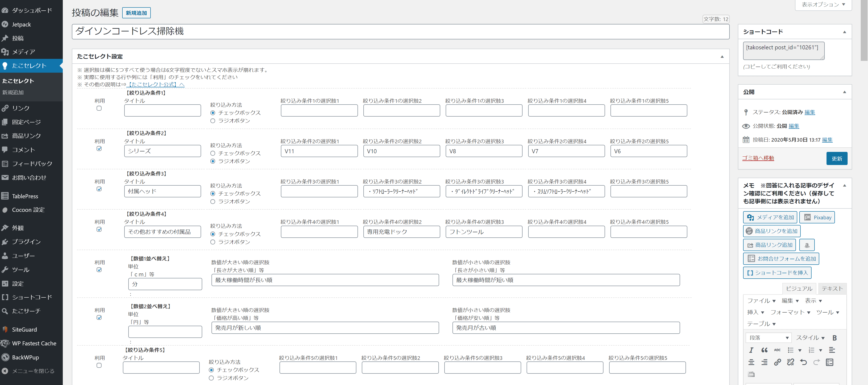Click the shortcode text field
The height and width of the screenshot is (385, 868).
pyautogui.click(x=783, y=50)
